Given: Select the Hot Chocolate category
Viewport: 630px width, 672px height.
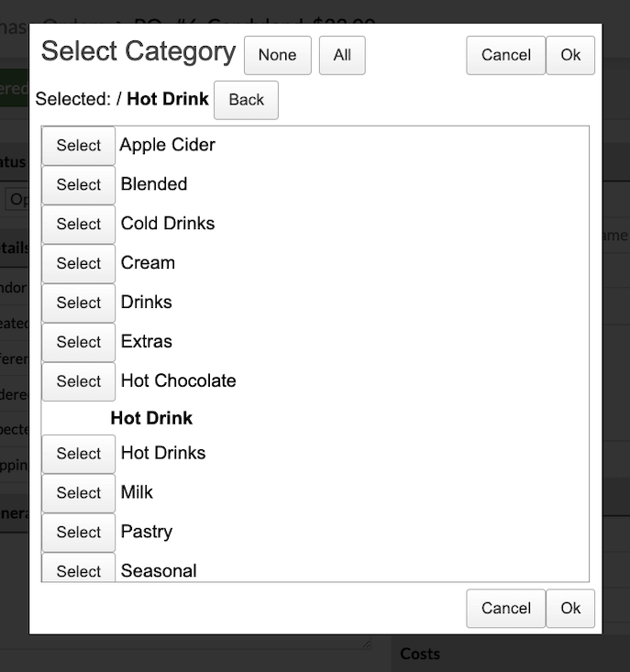Looking at the screenshot, I should click(78, 382).
